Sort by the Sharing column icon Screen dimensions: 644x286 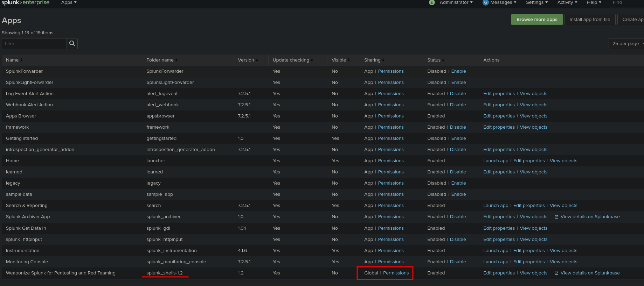[x=383, y=60]
